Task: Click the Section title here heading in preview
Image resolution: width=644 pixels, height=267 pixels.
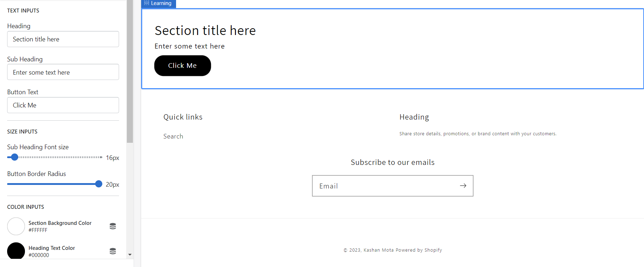Action: [205, 30]
